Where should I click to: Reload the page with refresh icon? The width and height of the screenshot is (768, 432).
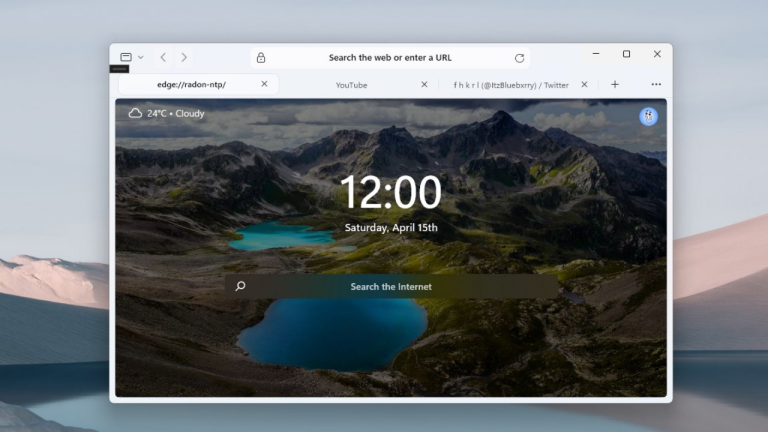coord(519,58)
